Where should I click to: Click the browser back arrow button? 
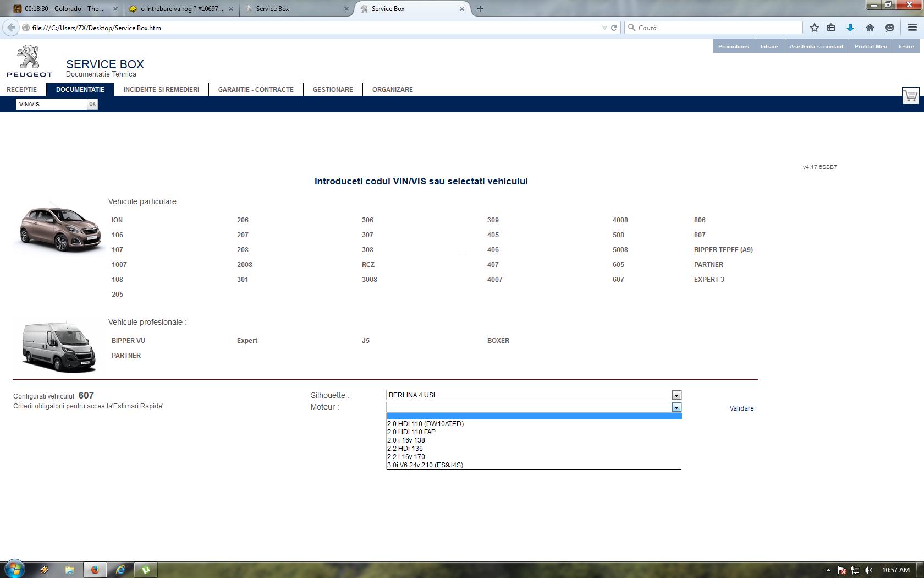11,28
